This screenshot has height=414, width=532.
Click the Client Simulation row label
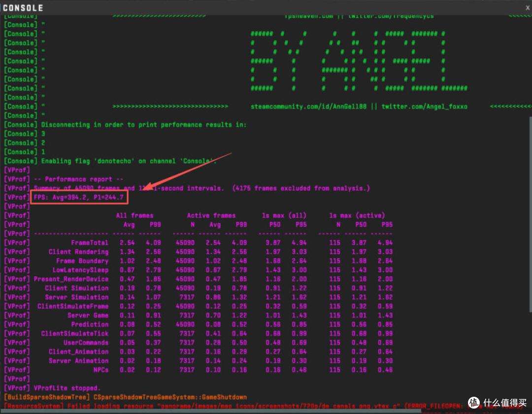[x=77, y=288]
